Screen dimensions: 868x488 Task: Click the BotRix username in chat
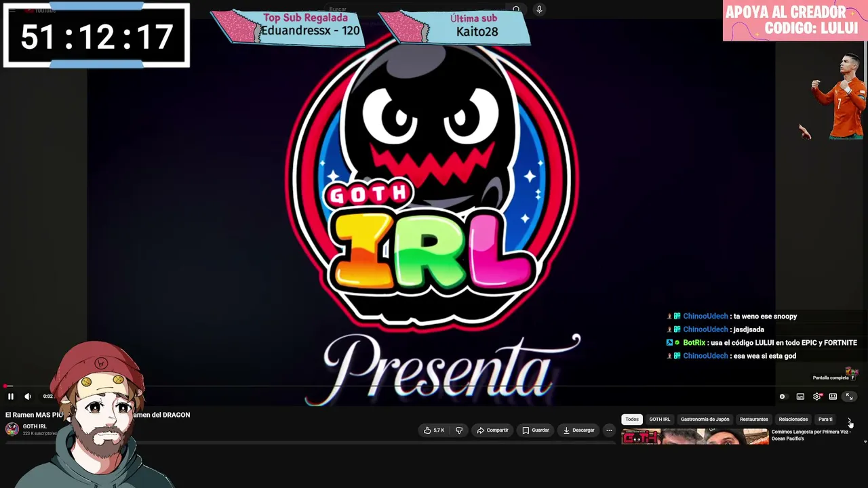(x=694, y=343)
